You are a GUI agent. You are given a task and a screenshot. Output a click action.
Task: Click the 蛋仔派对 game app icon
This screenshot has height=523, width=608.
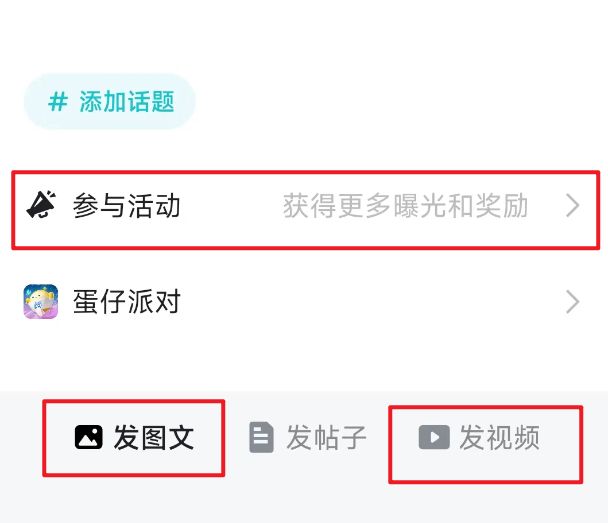[41, 301]
